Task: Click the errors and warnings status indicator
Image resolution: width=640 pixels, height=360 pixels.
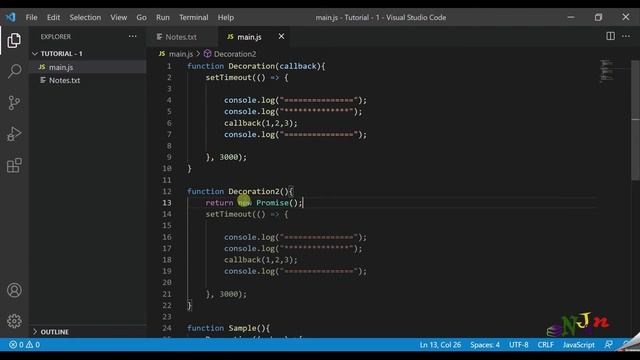Action: coord(24,344)
